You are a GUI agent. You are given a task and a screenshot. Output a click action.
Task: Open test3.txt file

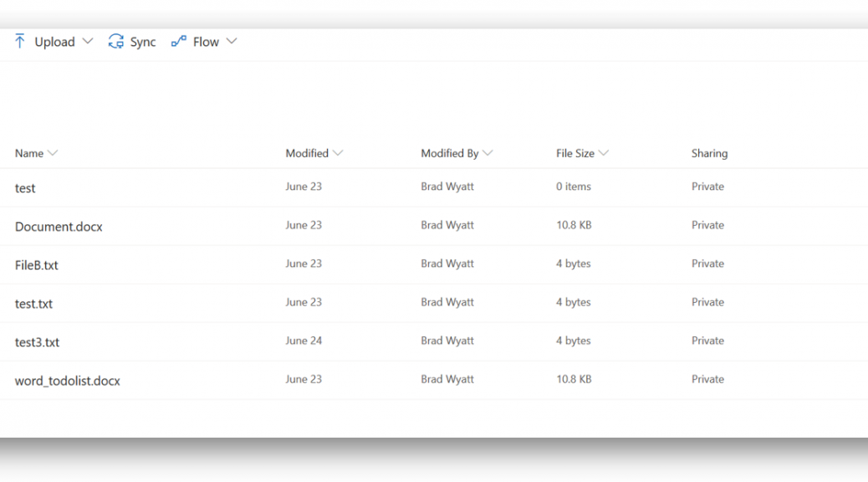click(37, 342)
